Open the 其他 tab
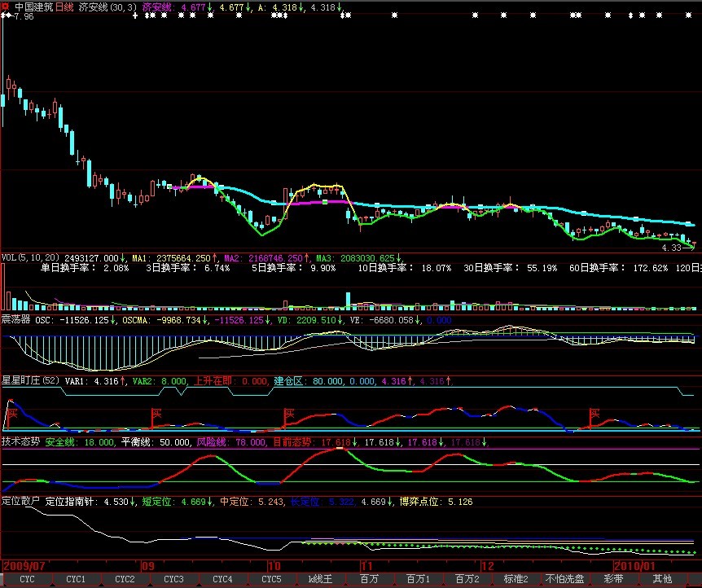Image resolution: width=702 pixels, height=588 pixels. (x=662, y=580)
